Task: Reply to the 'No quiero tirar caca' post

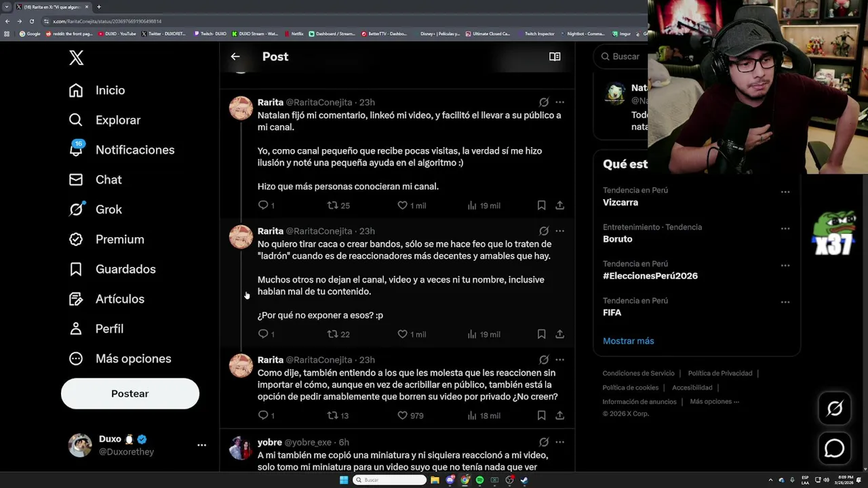Action: 264,334
